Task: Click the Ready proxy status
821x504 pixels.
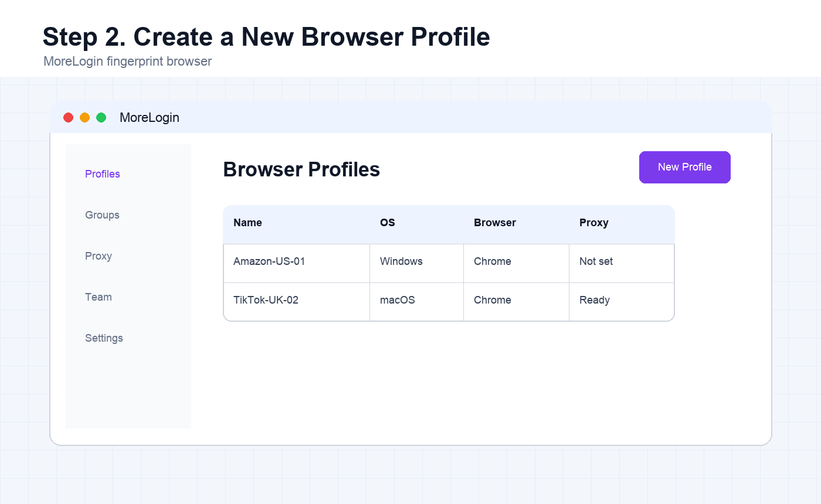Action: [x=595, y=300]
